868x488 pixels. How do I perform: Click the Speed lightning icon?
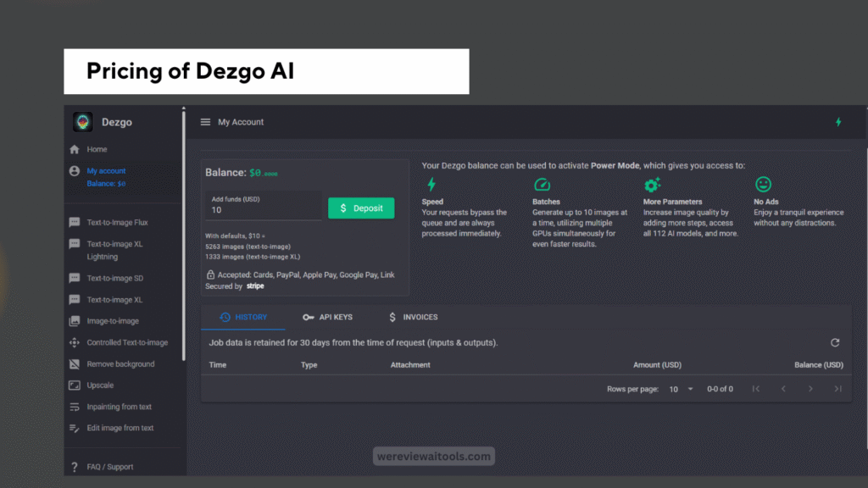click(x=431, y=184)
